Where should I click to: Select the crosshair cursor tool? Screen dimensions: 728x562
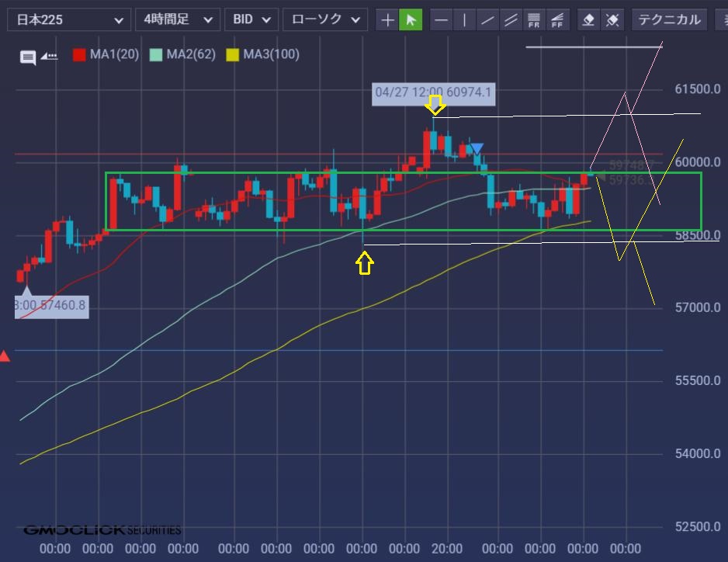(x=388, y=19)
